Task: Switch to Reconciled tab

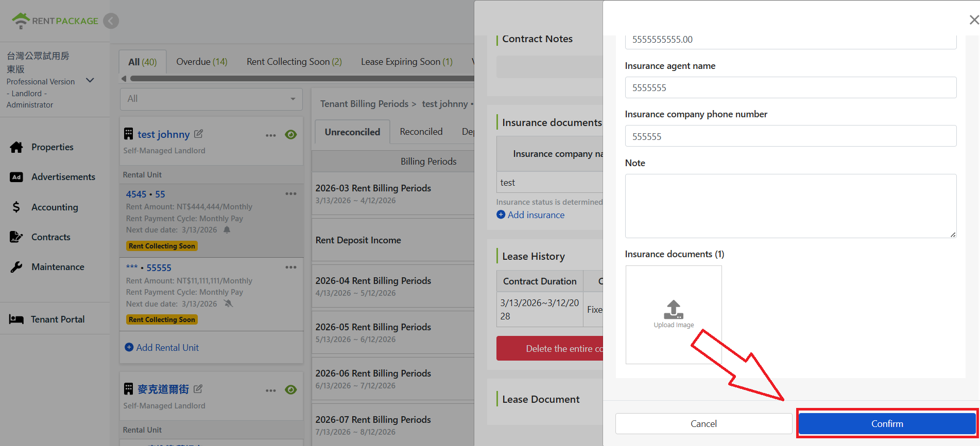Action: click(421, 132)
